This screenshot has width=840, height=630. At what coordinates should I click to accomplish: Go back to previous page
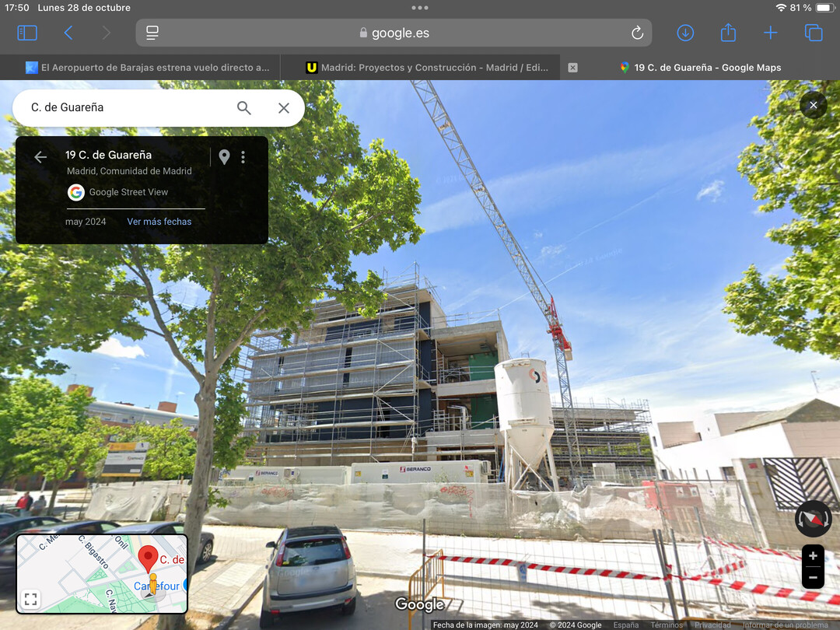(68, 33)
